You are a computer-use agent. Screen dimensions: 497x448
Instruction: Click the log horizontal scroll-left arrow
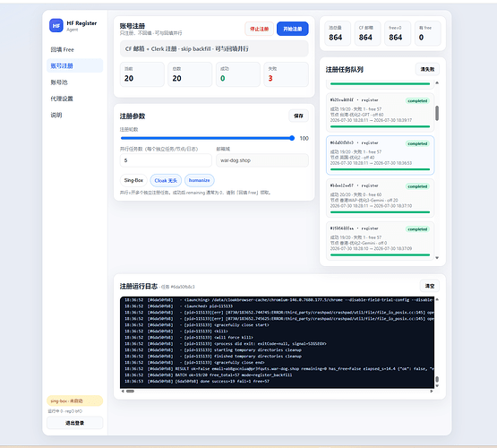[x=123, y=391]
